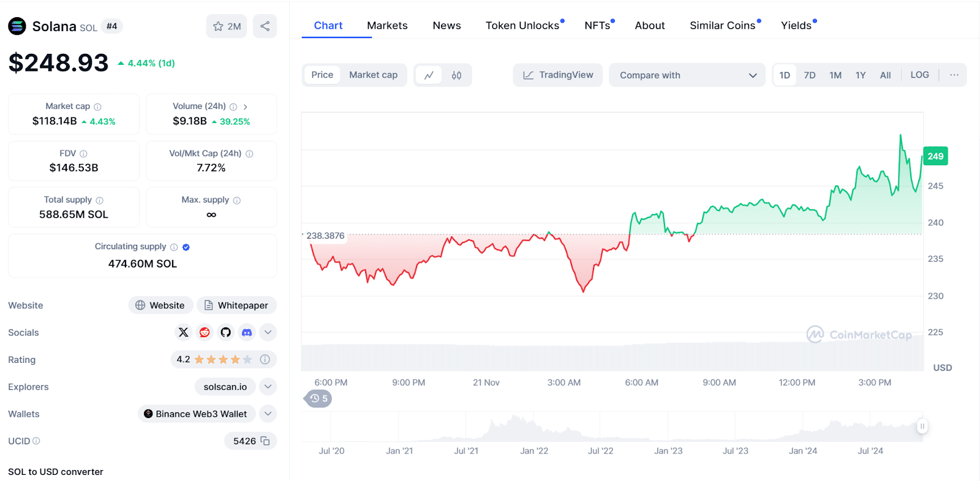The height and width of the screenshot is (481, 980).
Task: Open the Compare with dropdown
Action: coord(687,75)
